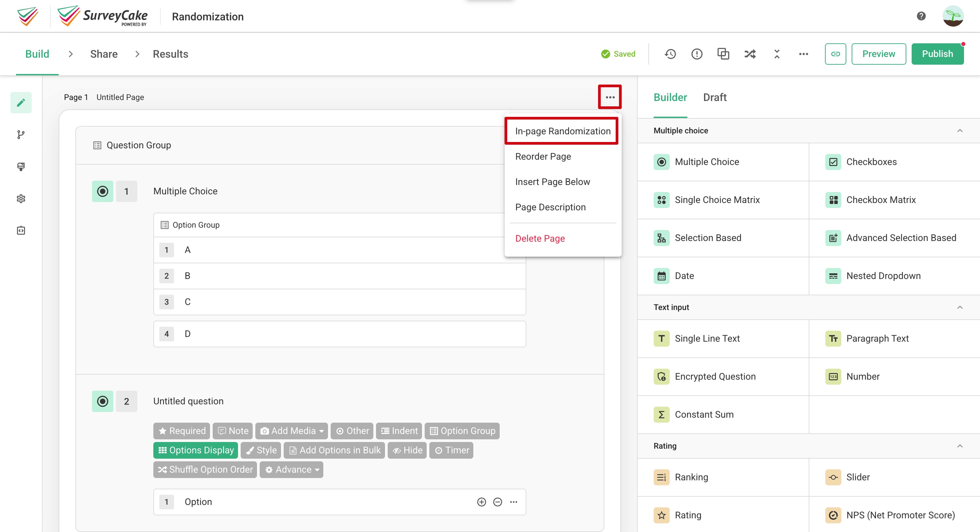Collapse the Multiple choice section
980x532 pixels.
960,131
